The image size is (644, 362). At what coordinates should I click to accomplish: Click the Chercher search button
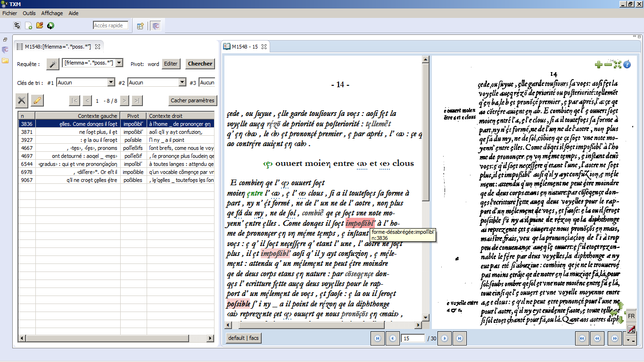(200, 64)
